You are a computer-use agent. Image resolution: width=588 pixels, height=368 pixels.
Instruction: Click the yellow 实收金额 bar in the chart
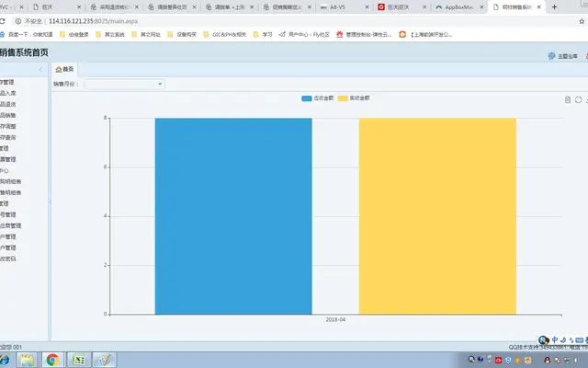[437, 216]
